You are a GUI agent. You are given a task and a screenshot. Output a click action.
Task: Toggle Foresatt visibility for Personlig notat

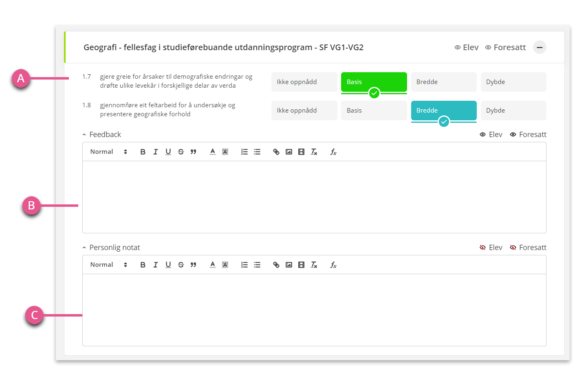[x=528, y=248]
